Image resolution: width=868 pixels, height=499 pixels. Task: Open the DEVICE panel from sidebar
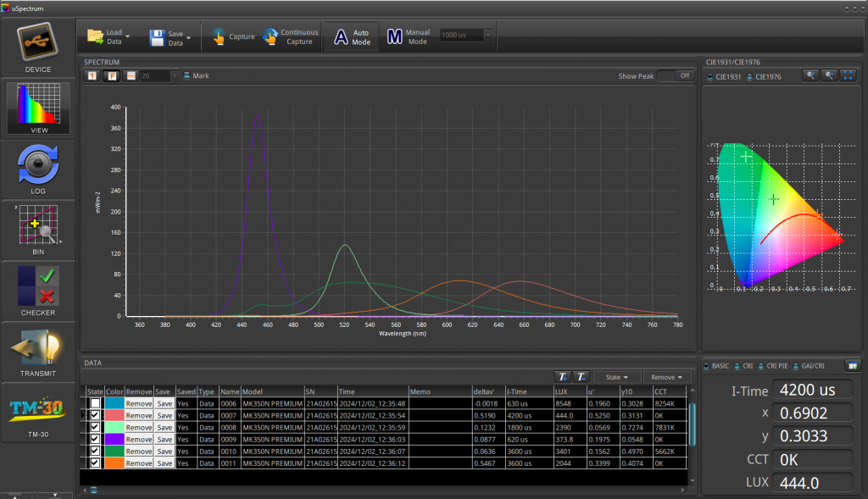click(38, 42)
